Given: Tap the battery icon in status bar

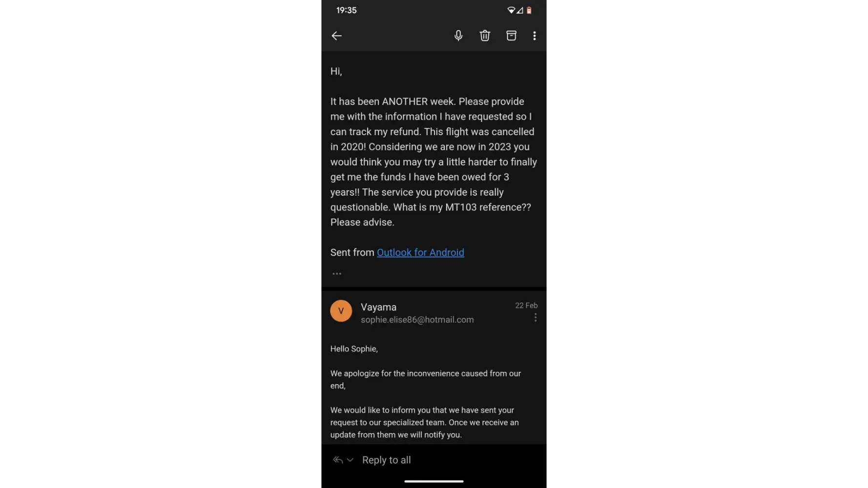Looking at the screenshot, I should tap(529, 10).
